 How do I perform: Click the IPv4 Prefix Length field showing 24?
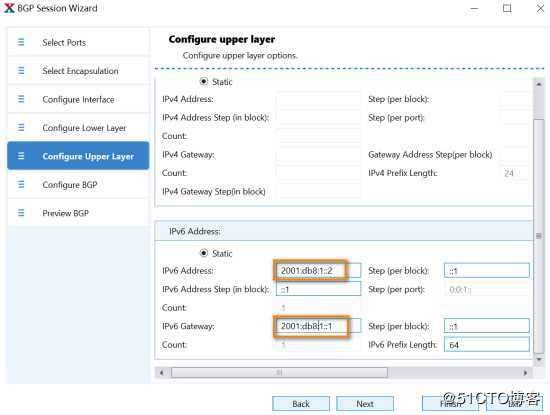click(x=514, y=173)
